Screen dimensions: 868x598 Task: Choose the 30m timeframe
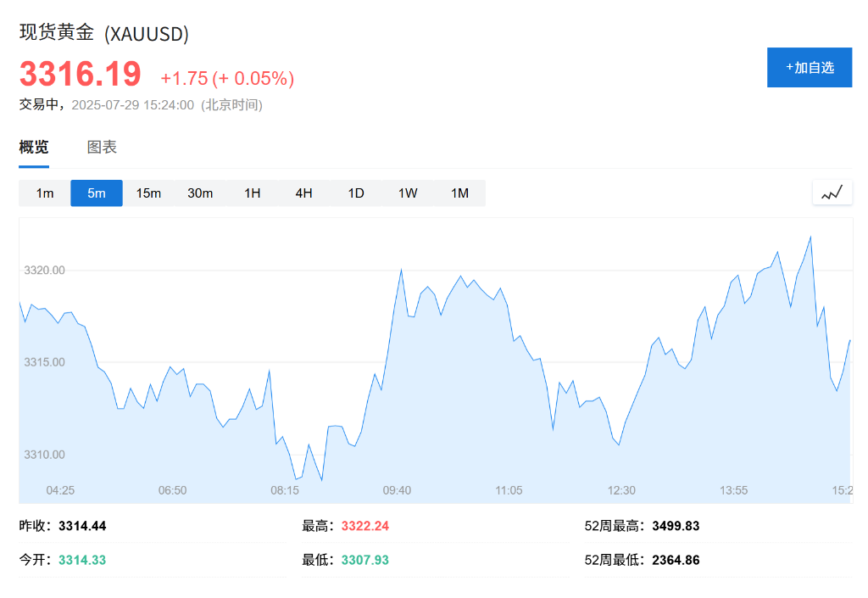coord(200,193)
